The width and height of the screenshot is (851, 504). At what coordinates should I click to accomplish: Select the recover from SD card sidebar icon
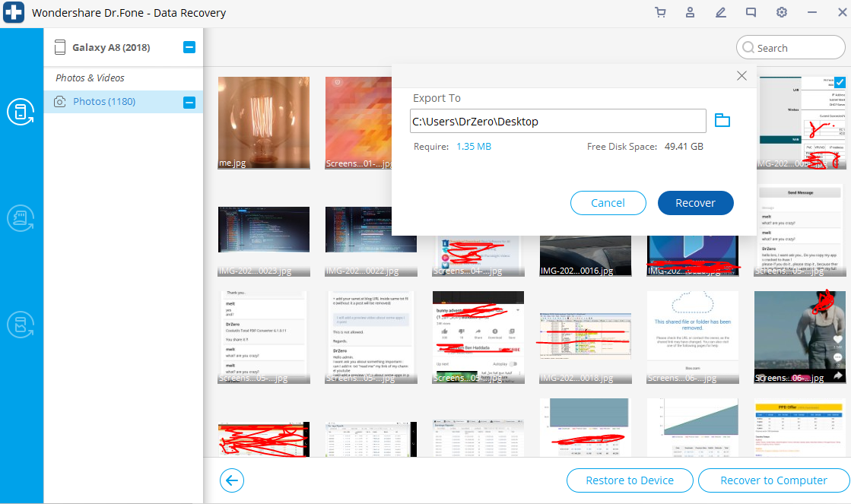tap(21, 218)
